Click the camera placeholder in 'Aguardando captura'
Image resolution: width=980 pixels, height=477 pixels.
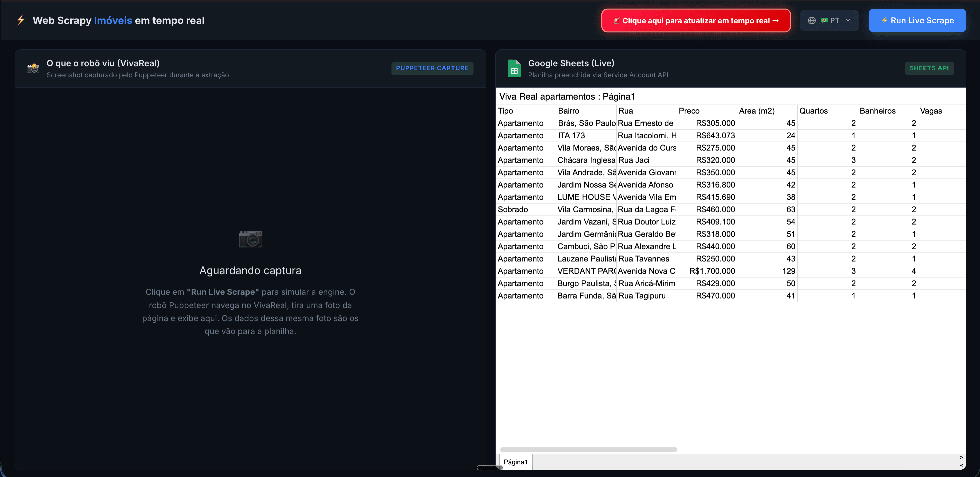click(250, 239)
